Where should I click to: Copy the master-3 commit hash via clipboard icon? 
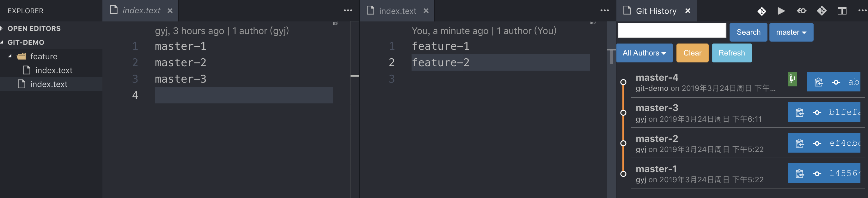tap(800, 112)
